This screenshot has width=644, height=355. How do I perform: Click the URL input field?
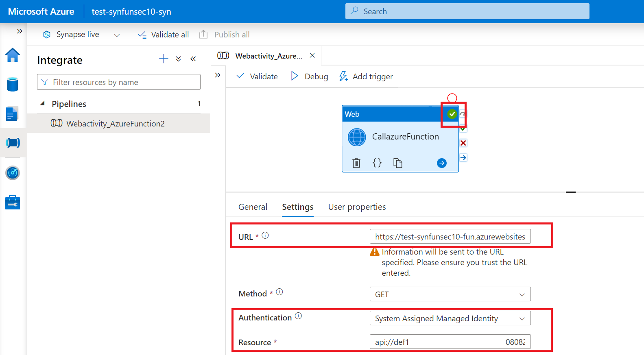click(x=450, y=237)
